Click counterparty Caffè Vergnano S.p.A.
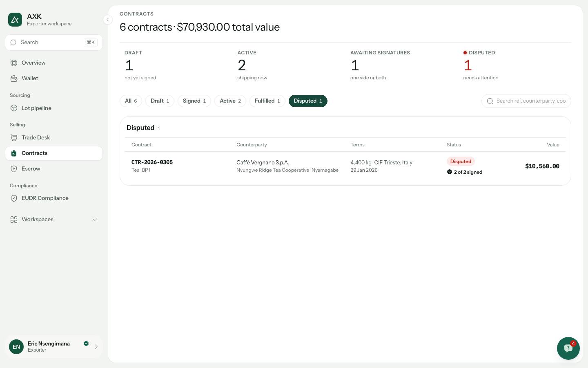The image size is (588, 368). [x=263, y=163]
